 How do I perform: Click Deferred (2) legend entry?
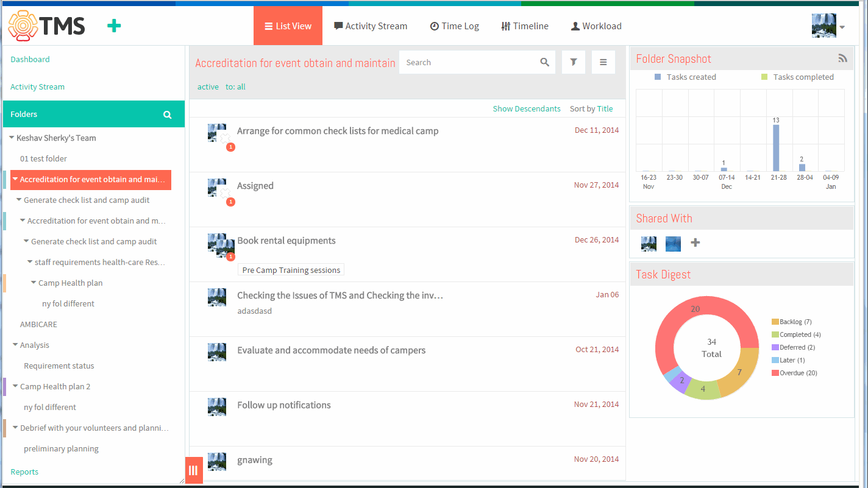[x=793, y=347]
